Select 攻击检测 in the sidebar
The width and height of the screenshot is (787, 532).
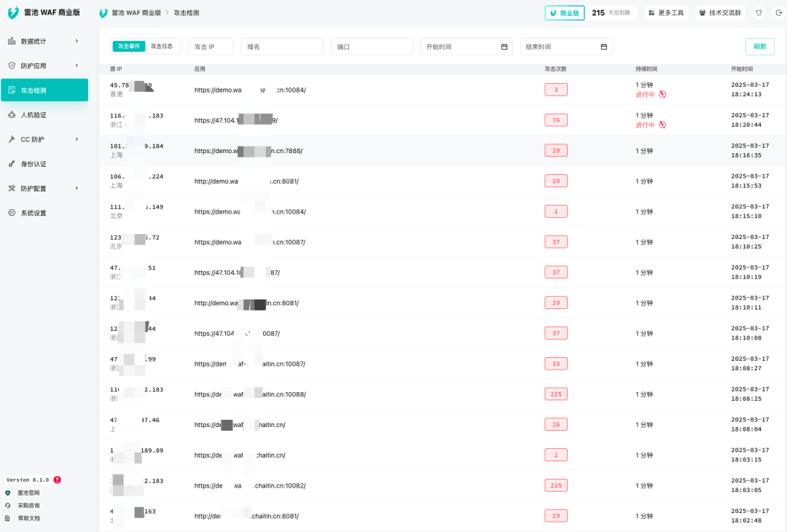pos(44,90)
